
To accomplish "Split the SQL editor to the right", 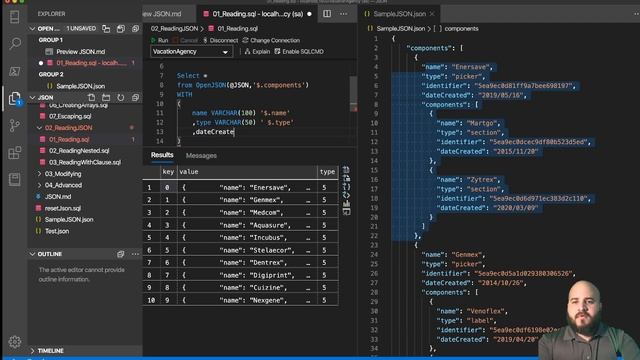I will [327, 14].
